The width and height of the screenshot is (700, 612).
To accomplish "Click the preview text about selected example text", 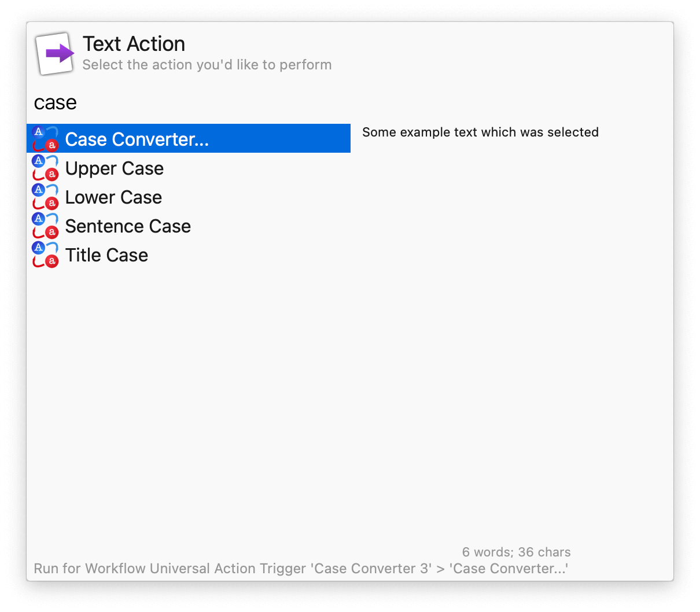I will click(x=480, y=132).
